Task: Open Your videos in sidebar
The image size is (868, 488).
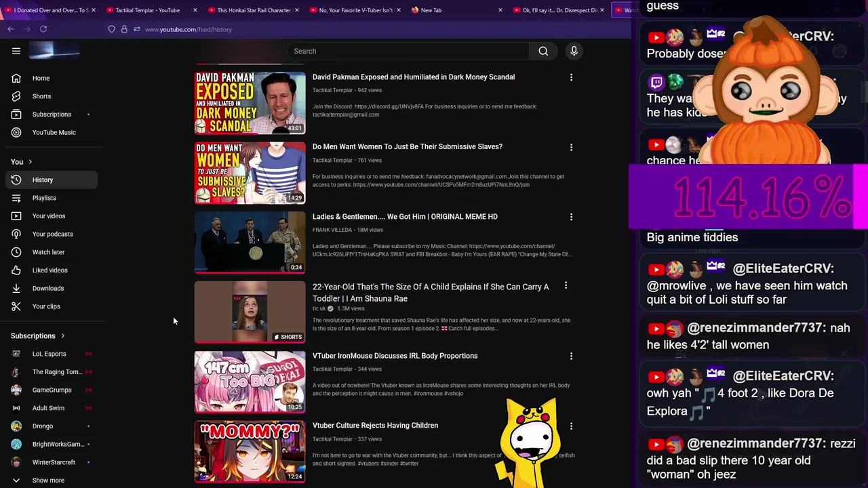Action: point(52,216)
